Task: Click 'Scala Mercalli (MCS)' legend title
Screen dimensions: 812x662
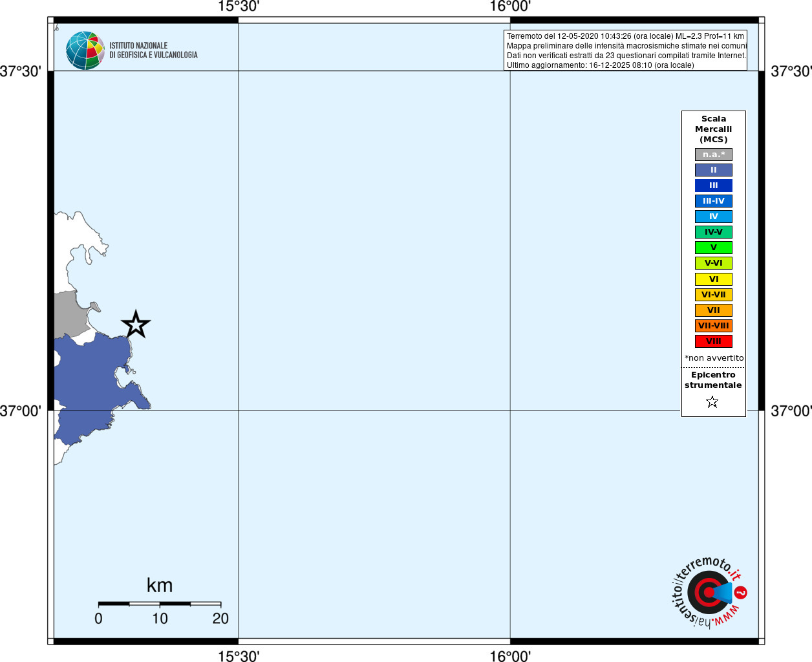Action: [x=714, y=129]
